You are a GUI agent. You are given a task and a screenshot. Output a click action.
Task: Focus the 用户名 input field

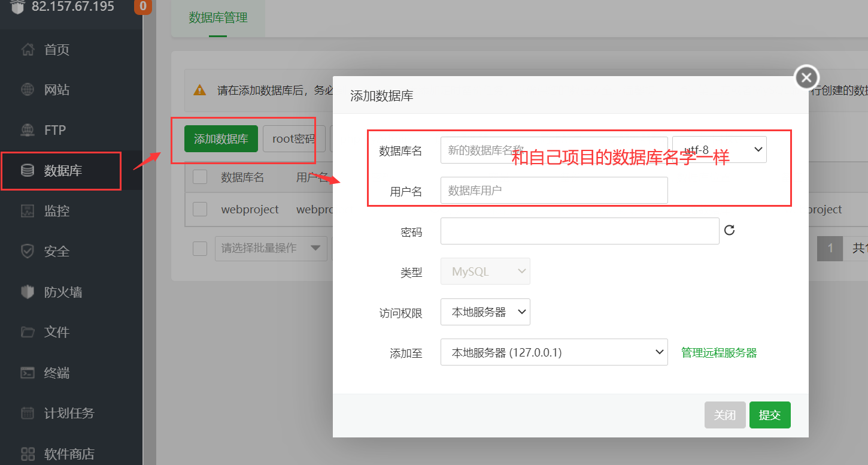click(x=554, y=190)
